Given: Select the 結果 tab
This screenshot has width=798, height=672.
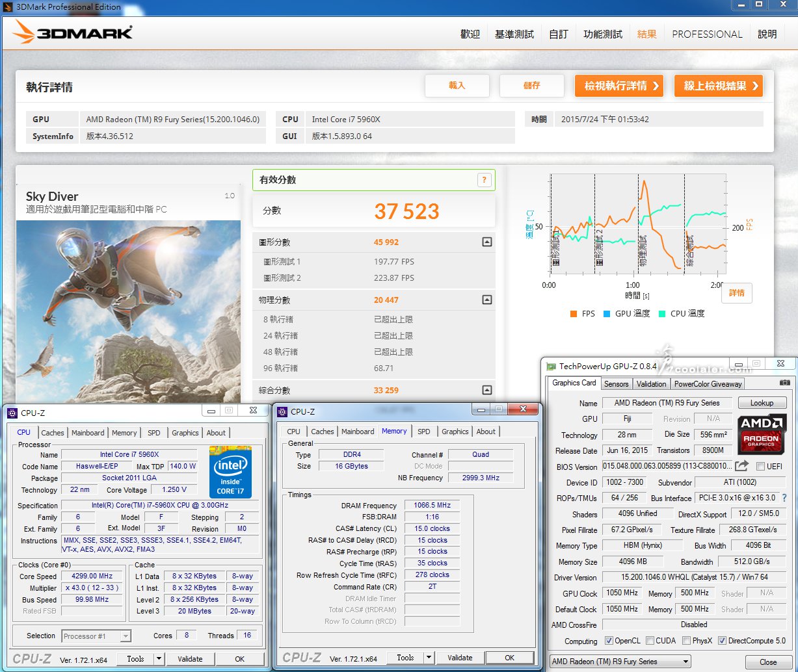Looking at the screenshot, I should click(647, 34).
